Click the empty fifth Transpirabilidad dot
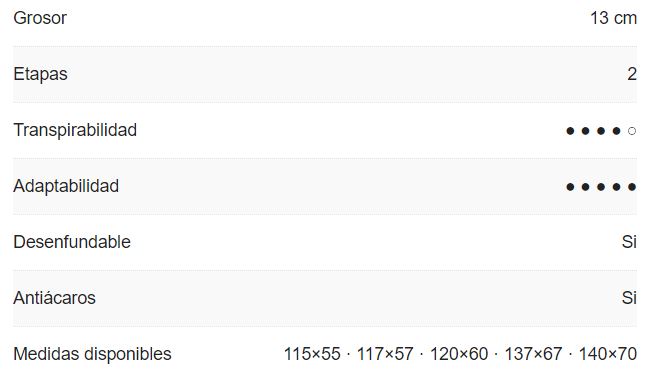648x383 pixels. click(x=632, y=131)
